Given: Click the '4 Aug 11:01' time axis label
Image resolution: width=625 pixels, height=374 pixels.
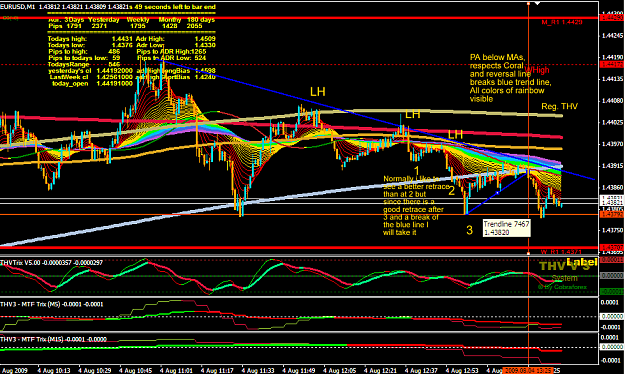Looking at the screenshot, I should (176, 370).
